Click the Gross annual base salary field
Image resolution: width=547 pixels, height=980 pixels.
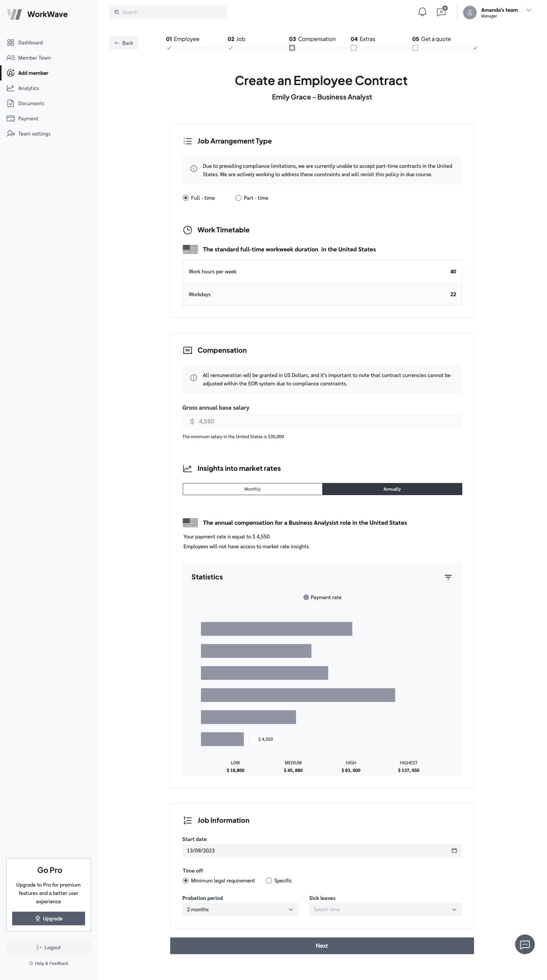coord(322,421)
